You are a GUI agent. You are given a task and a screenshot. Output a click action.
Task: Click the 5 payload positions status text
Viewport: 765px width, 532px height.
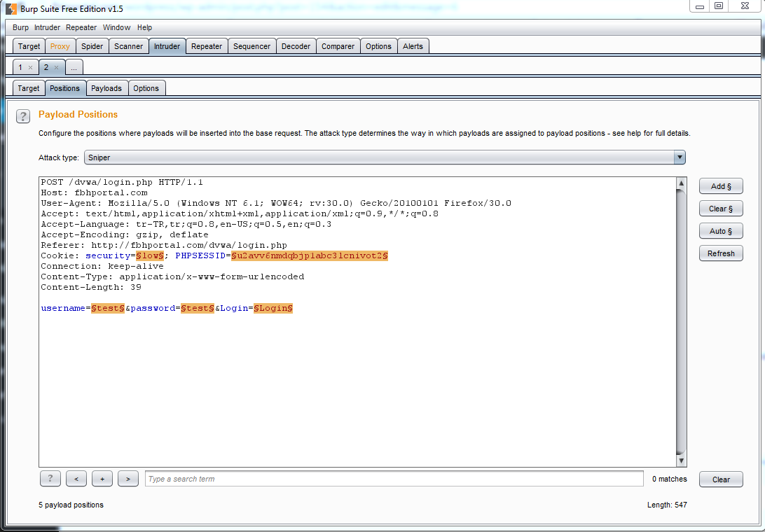[71, 505]
